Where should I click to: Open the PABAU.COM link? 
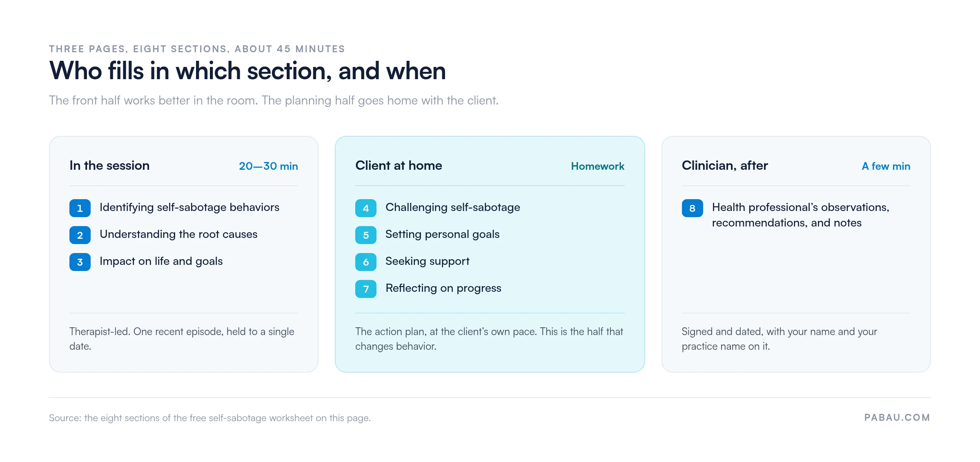click(x=897, y=418)
